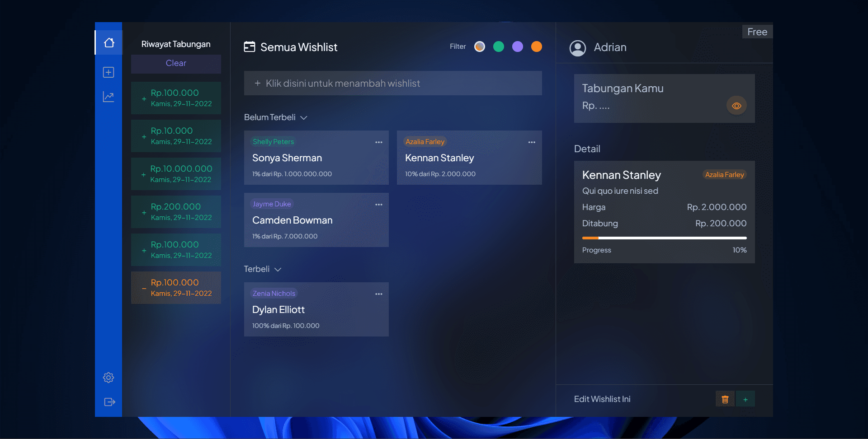This screenshot has width=868, height=439.
Task: Click the 10% progress value
Action: tap(740, 250)
